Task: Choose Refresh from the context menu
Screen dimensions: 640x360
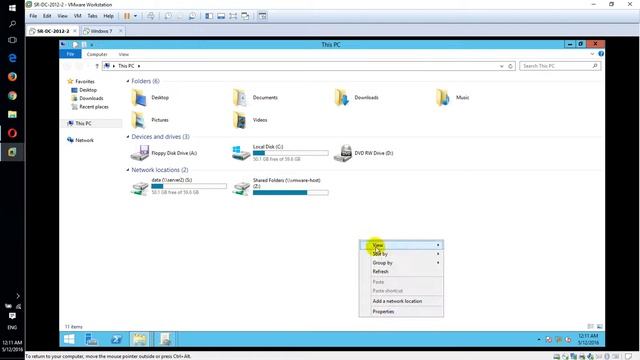Action: click(x=401, y=271)
